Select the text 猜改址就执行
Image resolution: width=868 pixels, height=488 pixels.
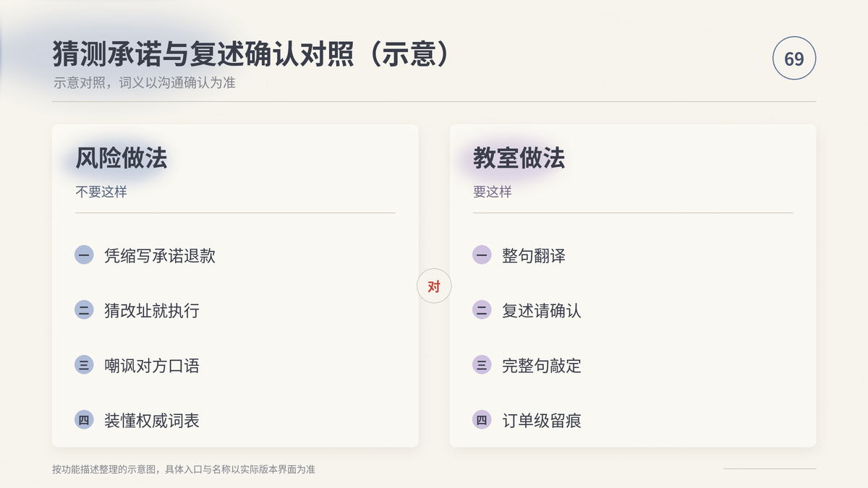click(x=152, y=310)
